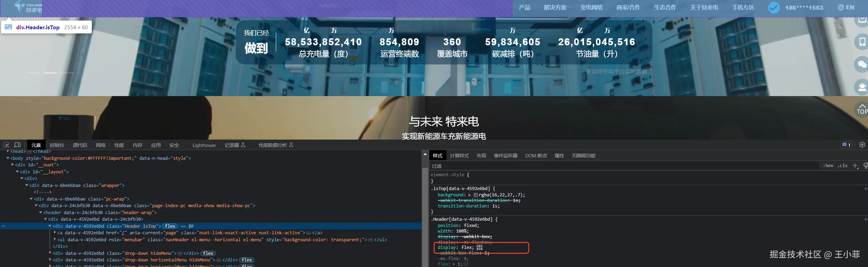Click the first carousel indicator bar

click(x=33, y=73)
